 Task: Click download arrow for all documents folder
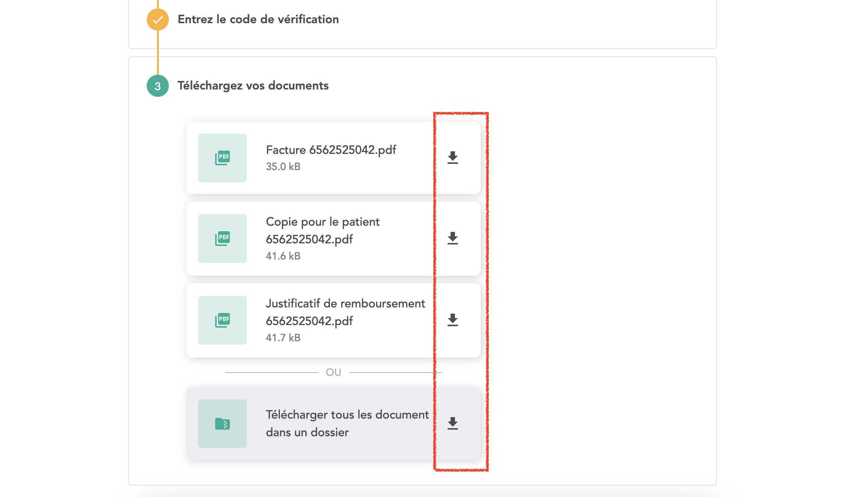[x=452, y=423]
